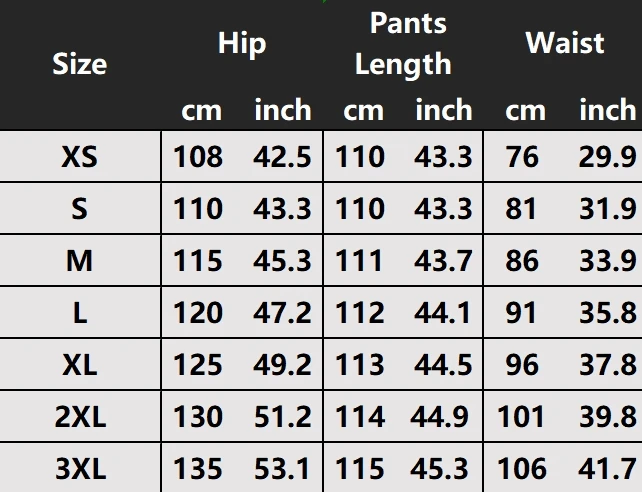This screenshot has width=642, height=492.
Task: Click the S waist inch value 31.9
Action: click(x=608, y=209)
